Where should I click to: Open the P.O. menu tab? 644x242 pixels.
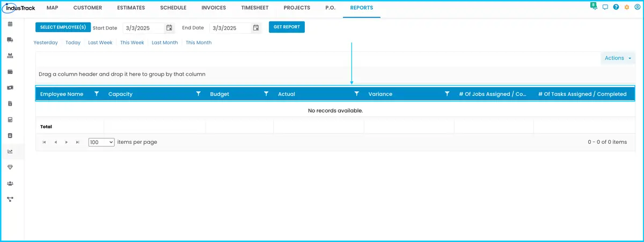tap(330, 8)
